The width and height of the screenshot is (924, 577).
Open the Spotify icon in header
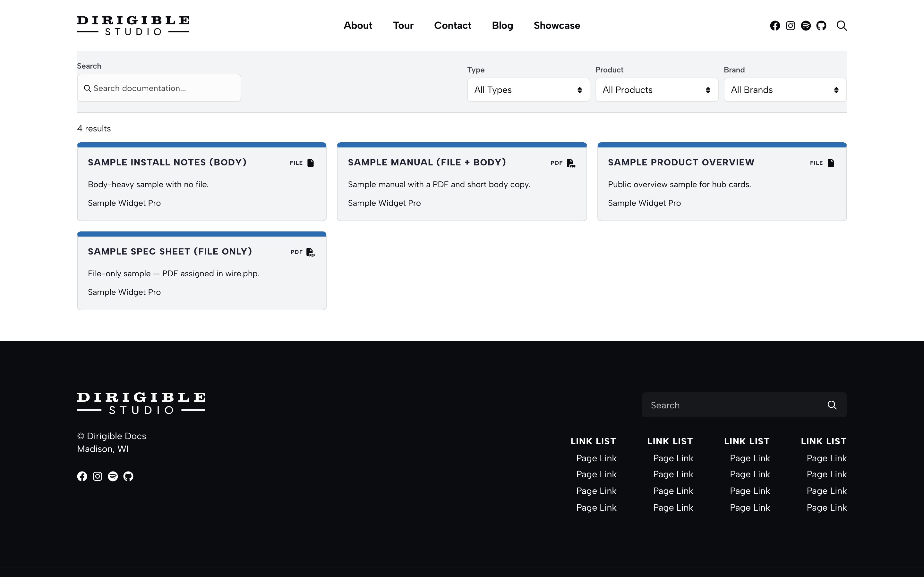click(x=806, y=26)
